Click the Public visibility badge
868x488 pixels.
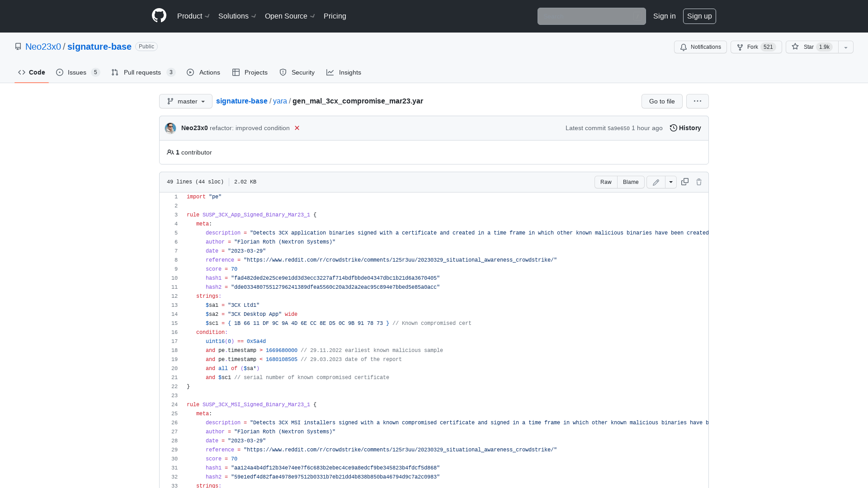pos(146,47)
